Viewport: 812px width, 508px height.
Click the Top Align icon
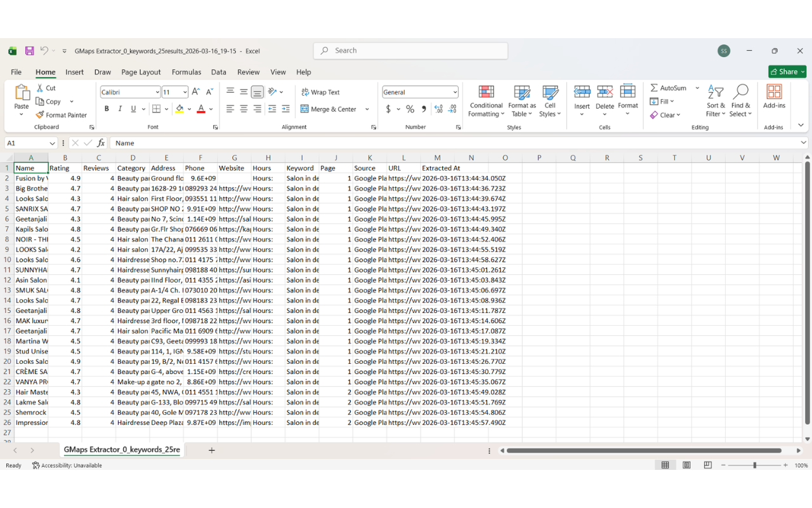point(230,92)
